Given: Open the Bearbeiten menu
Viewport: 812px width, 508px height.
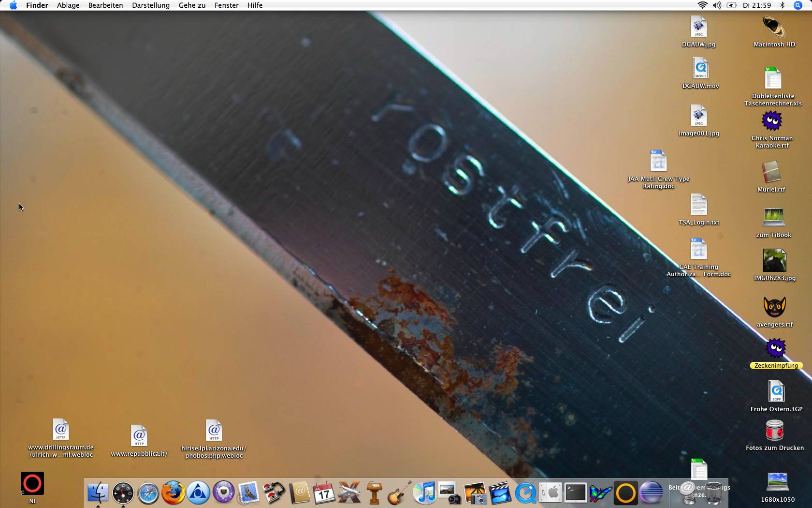Looking at the screenshot, I should (105, 5).
